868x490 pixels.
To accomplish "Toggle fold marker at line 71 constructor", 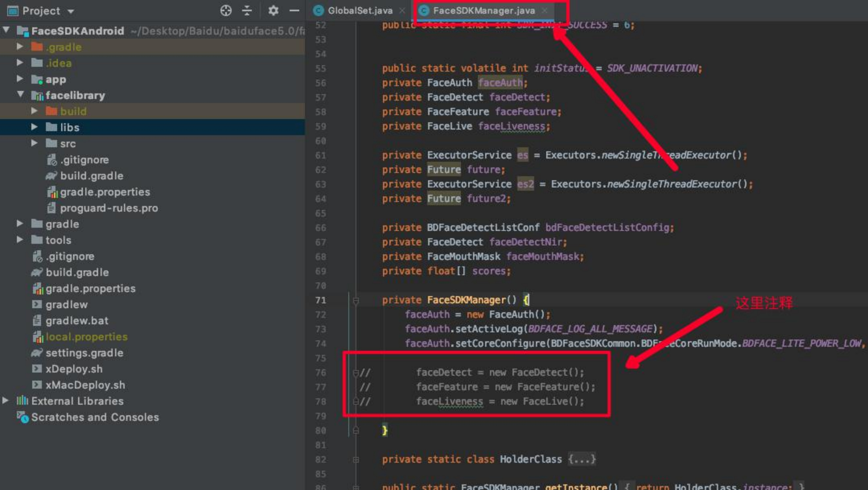I will pos(356,300).
